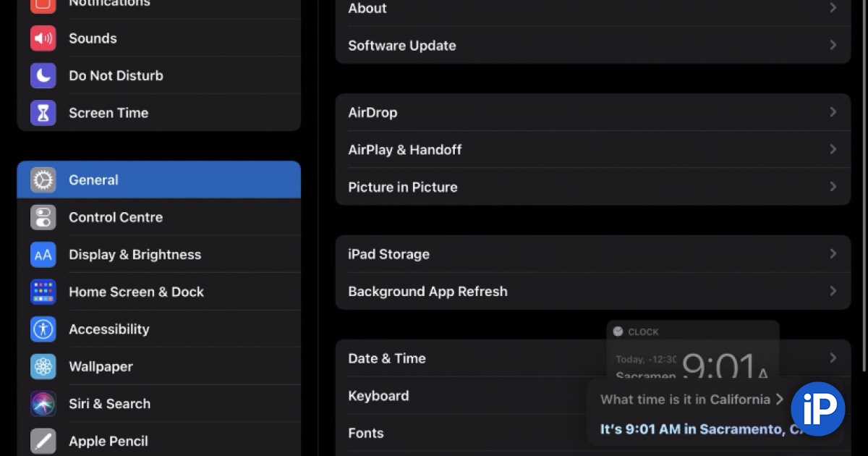The height and width of the screenshot is (456, 868).
Task: Open Background App Refresh
Action: [593, 291]
